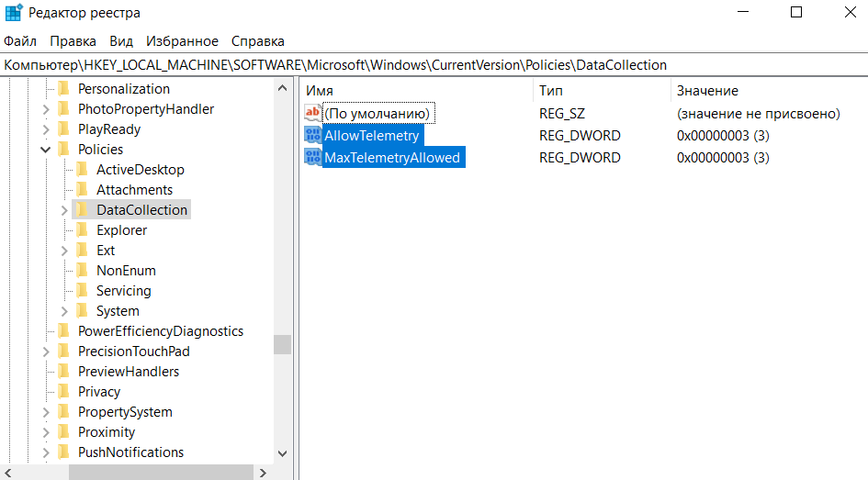Click the tree scrollbar down arrow
The width and height of the screenshot is (868, 480).
(282, 453)
